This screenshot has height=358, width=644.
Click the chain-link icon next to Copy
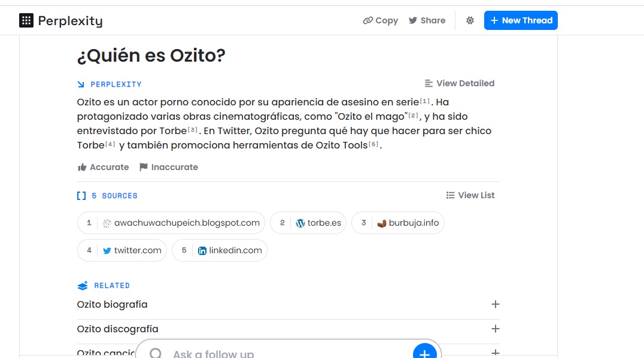(x=367, y=20)
